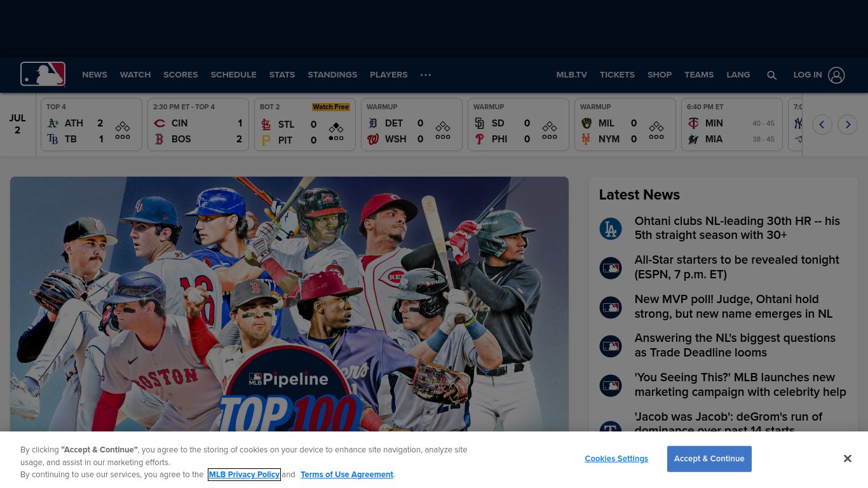Expand the TEAMS dropdown
The image size is (868, 488).
699,75
